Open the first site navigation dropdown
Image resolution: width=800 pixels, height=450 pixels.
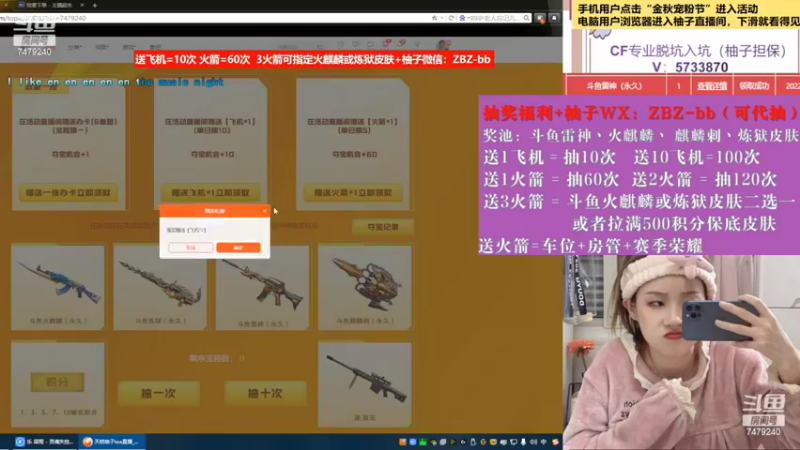tap(74, 47)
